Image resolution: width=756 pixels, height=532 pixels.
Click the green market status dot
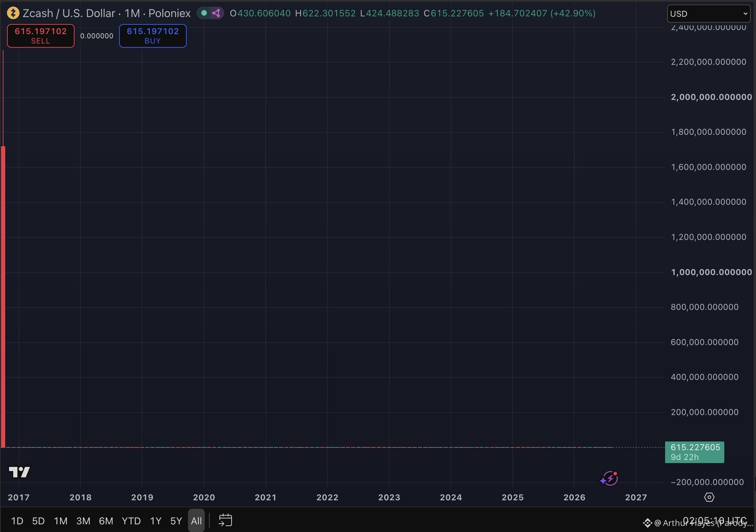204,13
